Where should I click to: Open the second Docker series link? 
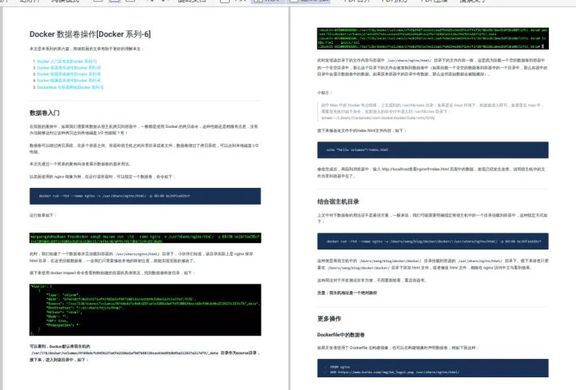click(69, 68)
